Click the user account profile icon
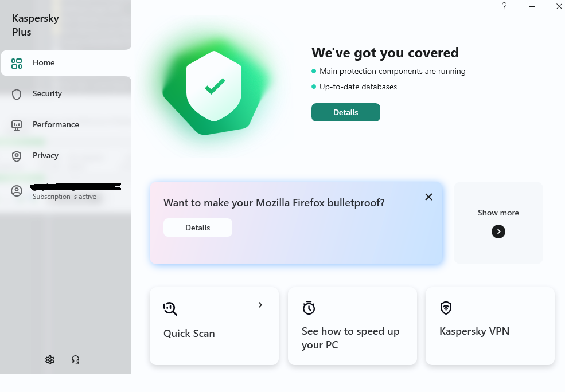The width and height of the screenshot is (565, 392). (x=17, y=191)
